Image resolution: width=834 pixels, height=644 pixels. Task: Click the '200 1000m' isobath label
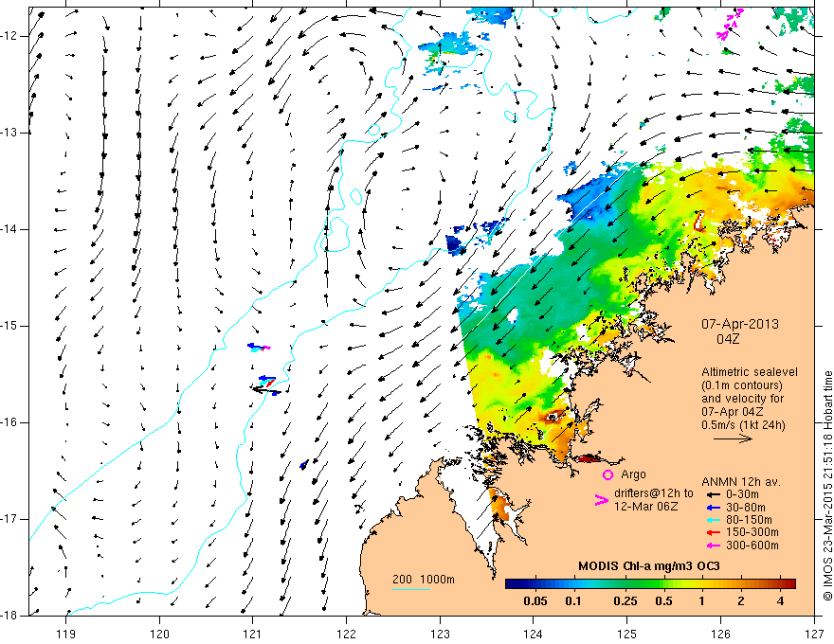pos(424,580)
